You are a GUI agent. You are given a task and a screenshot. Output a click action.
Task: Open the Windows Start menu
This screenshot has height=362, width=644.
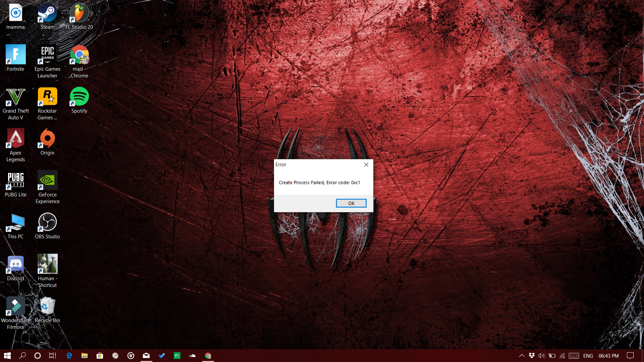(x=7, y=356)
